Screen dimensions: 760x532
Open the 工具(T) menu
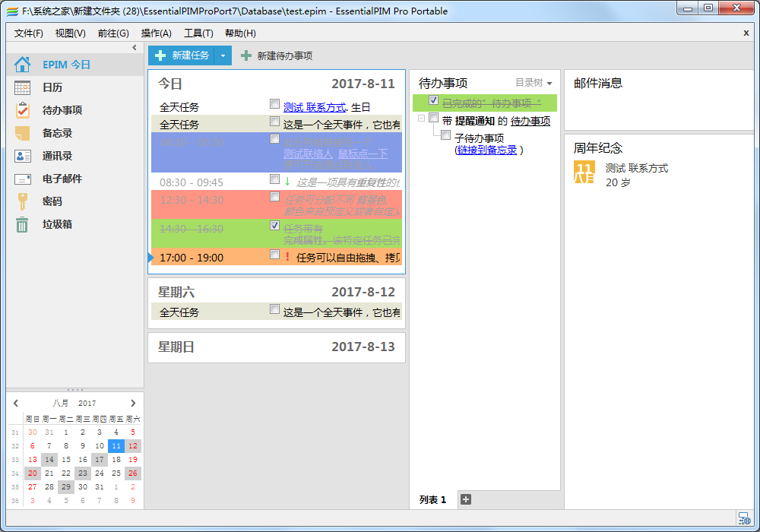198,33
